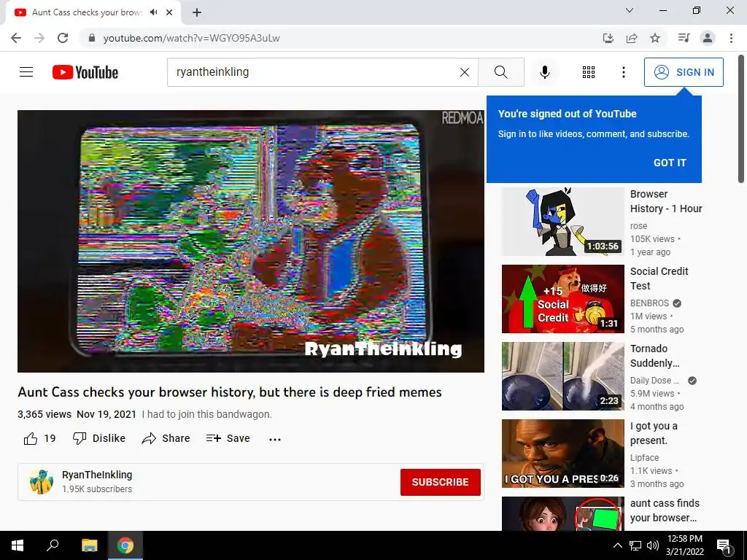This screenshot has height=560, width=747.
Task: Dislike the video with thumbs down
Action: click(99, 438)
